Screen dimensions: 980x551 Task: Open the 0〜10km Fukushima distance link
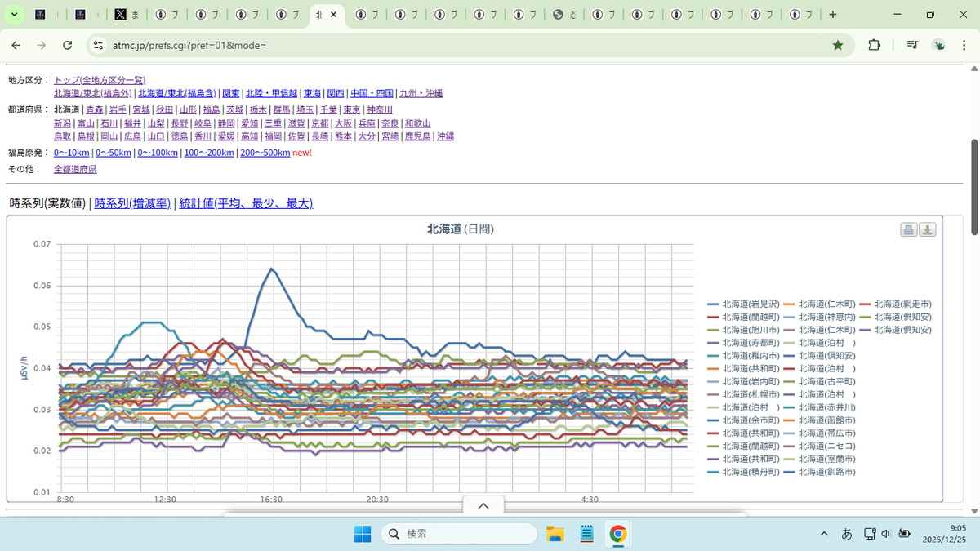click(x=72, y=153)
